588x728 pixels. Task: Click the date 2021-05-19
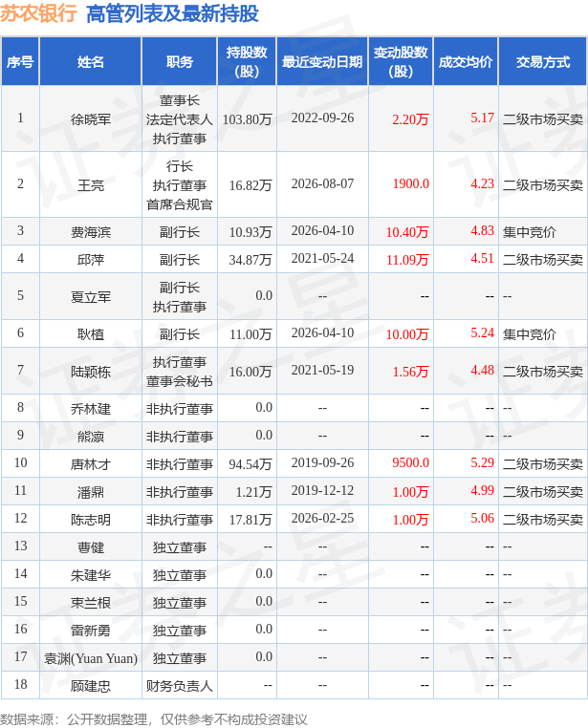click(322, 370)
